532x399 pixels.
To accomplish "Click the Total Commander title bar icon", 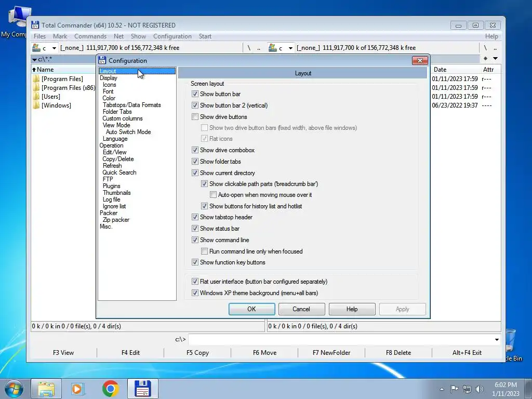I will click(35, 25).
